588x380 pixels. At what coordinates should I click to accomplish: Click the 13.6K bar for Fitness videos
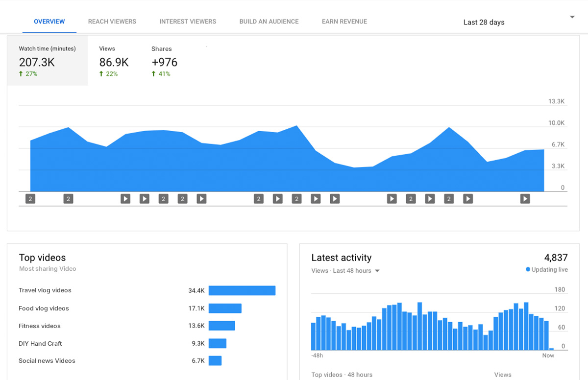[x=222, y=326]
